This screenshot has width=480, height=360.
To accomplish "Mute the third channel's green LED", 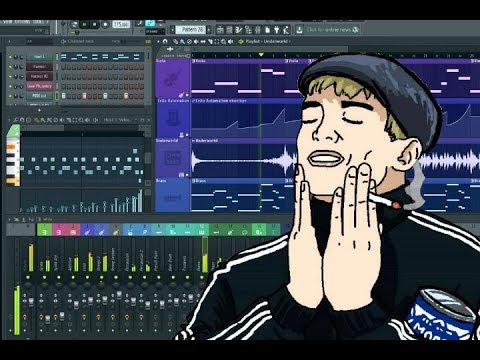I will 10,76.
